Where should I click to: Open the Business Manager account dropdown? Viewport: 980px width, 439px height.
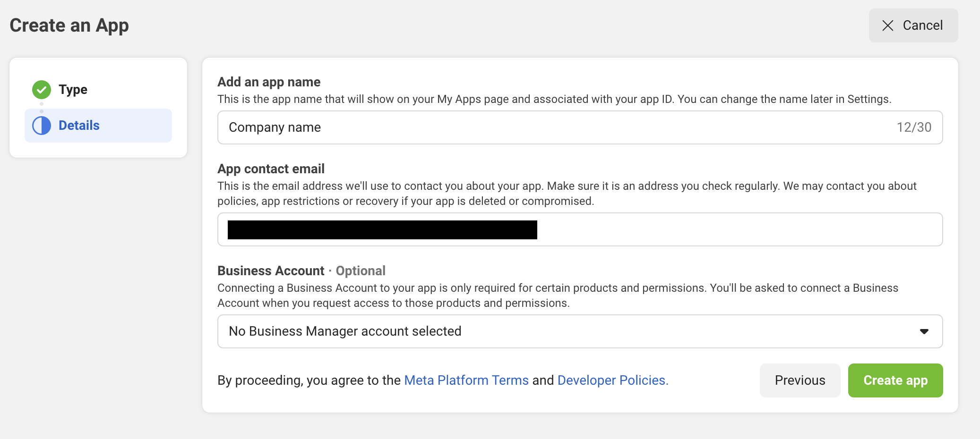[x=579, y=331]
